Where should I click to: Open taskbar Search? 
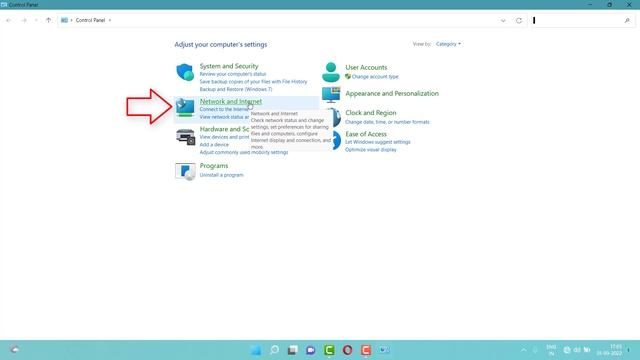click(x=274, y=350)
